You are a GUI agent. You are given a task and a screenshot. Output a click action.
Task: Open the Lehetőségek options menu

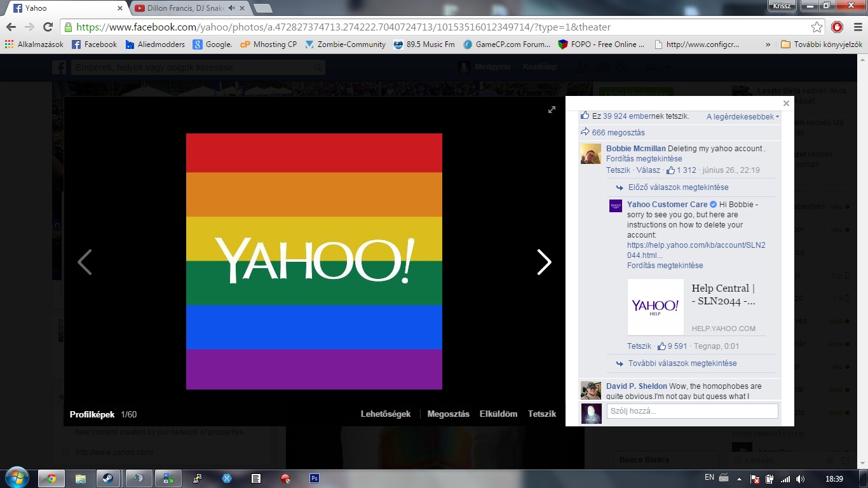pyautogui.click(x=386, y=414)
